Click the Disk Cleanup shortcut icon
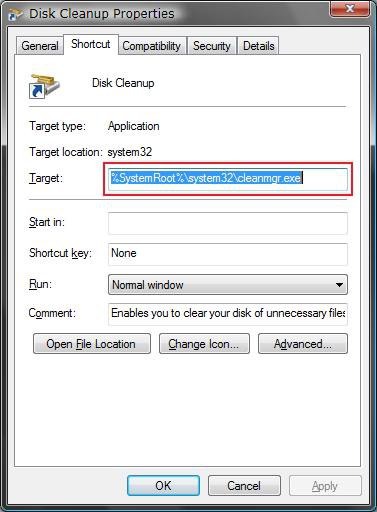 coord(44,86)
